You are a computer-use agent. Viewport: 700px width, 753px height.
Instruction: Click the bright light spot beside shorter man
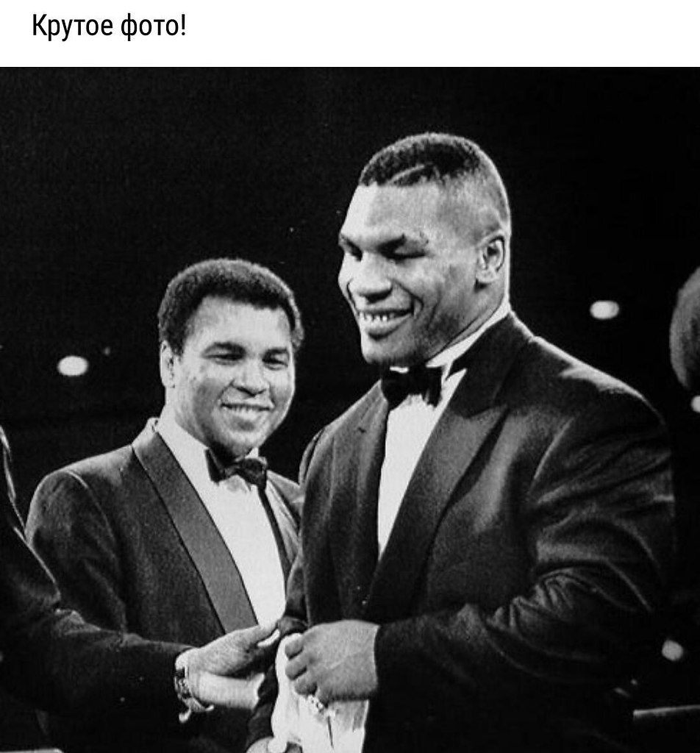(73, 366)
